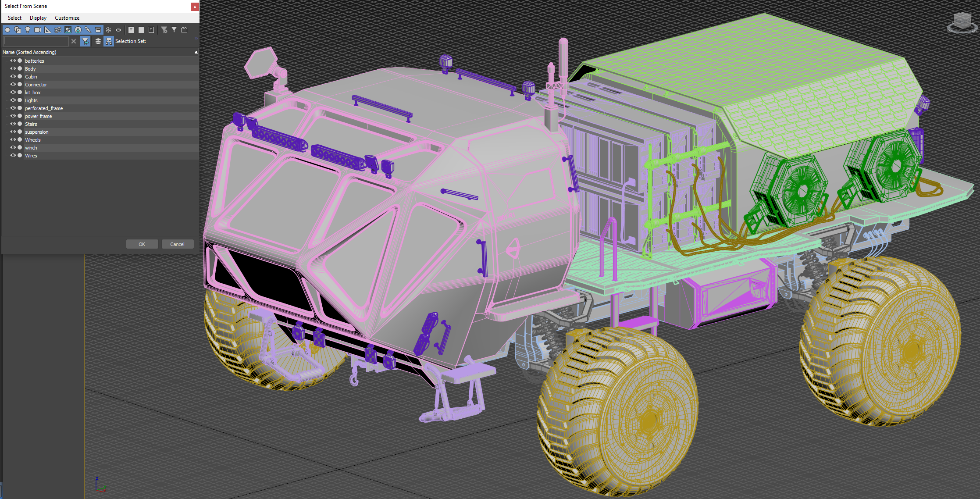Toggle Display Lights bulb filter
This screenshot has height=499, width=980.
pyautogui.click(x=28, y=30)
